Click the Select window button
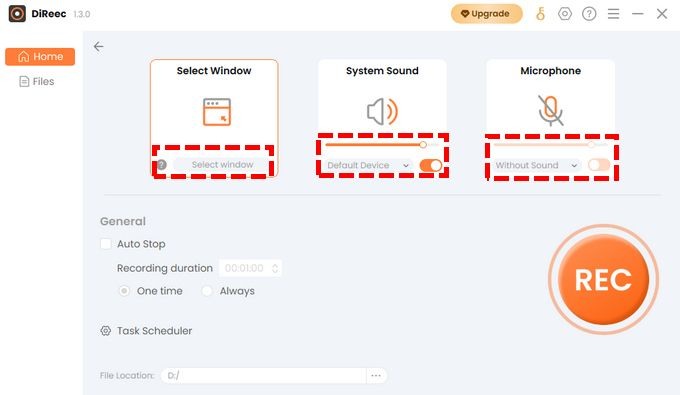The width and height of the screenshot is (680, 395). point(222,165)
